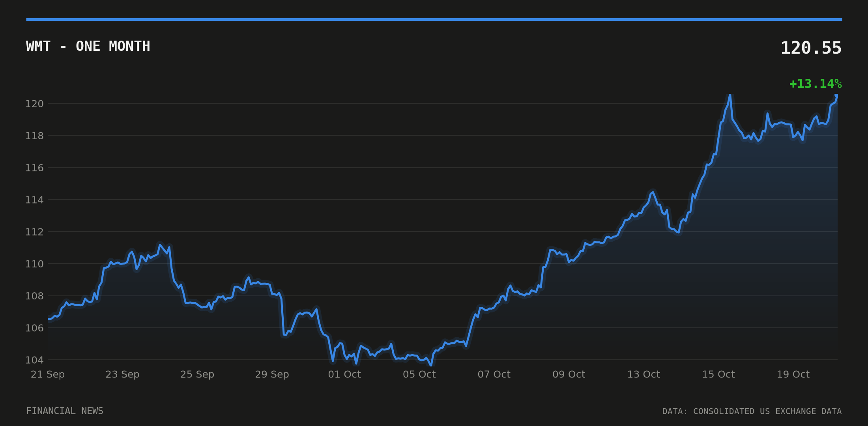The width and height of the screenshot is (868, 426).
Task: Click the +13.14% change label
Action: pos(816,84)
